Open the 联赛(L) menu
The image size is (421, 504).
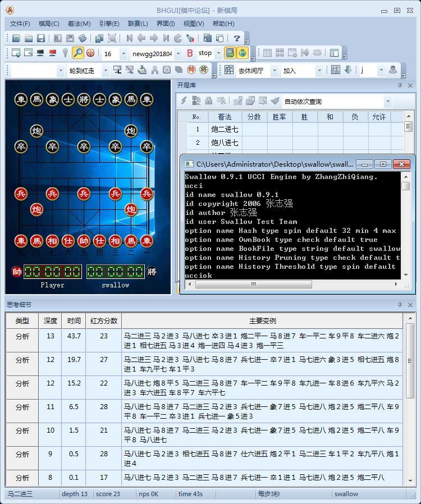[138, 24]
